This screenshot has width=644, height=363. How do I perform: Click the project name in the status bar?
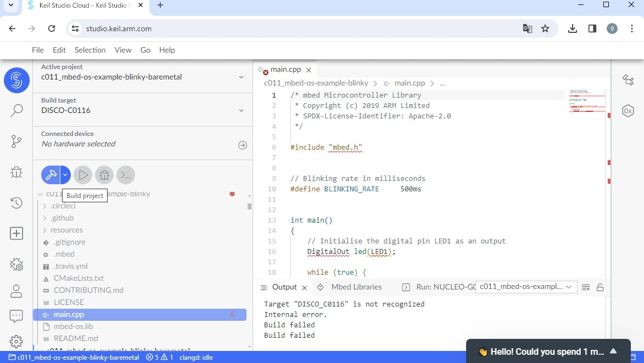(x=74, y=358)
